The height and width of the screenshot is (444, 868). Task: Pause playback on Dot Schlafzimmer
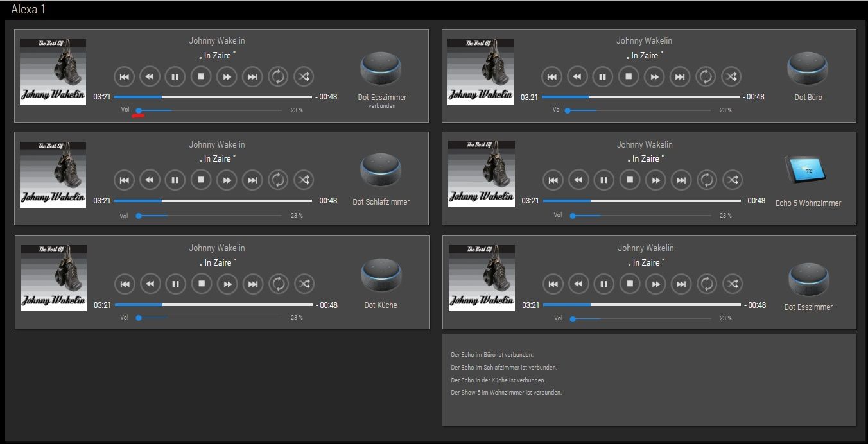coord(175,180)
